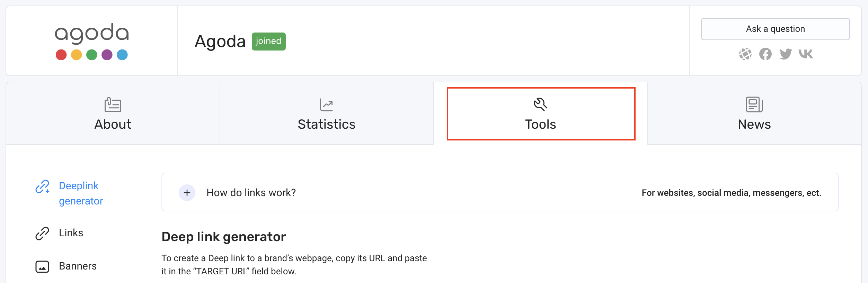The width and height of the screenshot is (868, 283).
Task: Click the Banners image icon
Action: pyautogui.click(x=42, y=267)
